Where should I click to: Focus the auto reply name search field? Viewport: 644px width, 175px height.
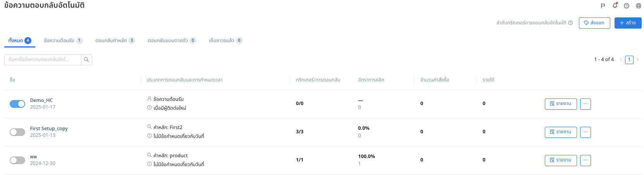[x=43, y=59]
